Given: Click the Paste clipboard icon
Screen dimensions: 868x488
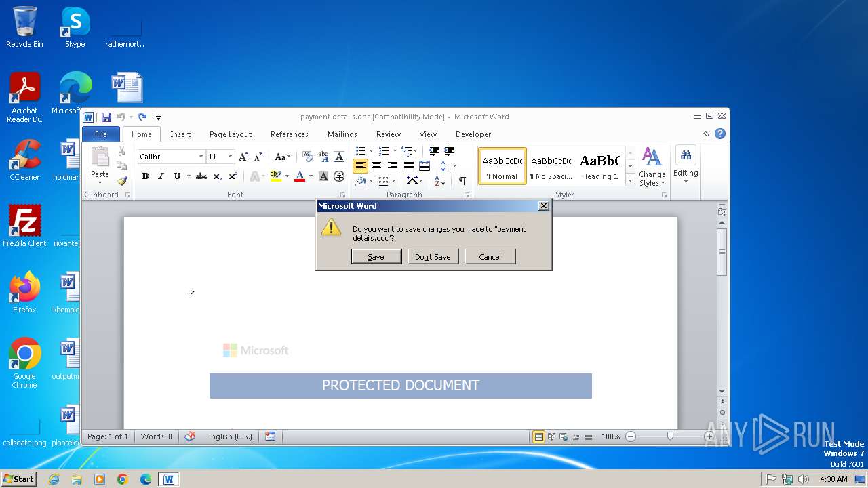Looking at the screenshot, I should click(100, 157).
